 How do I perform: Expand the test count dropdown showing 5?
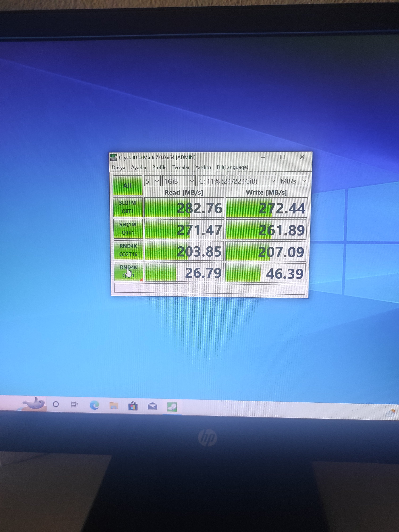152,181
